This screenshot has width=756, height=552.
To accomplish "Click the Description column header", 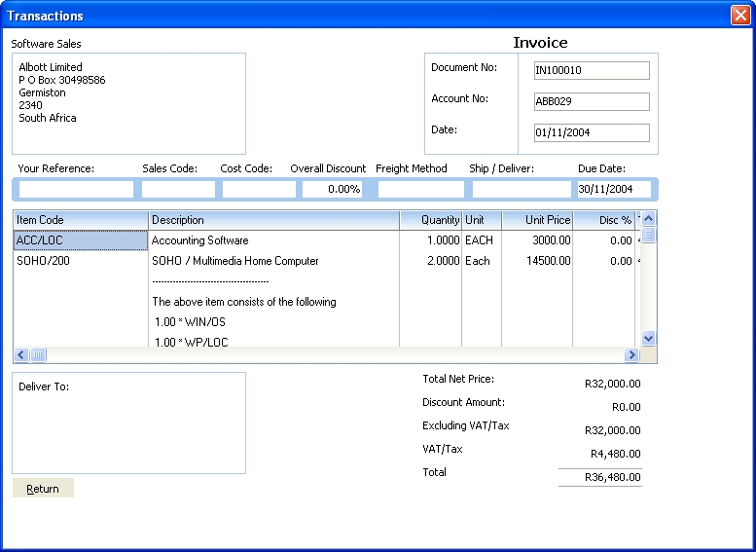I will pos(273,220).
